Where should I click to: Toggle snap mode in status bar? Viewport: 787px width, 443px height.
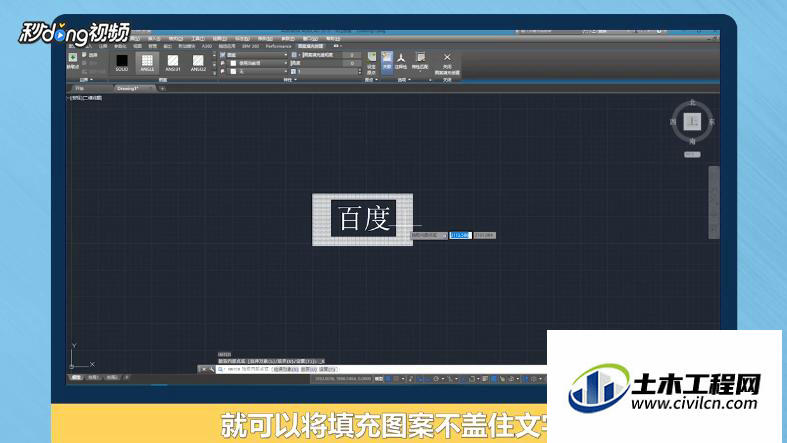397,379
